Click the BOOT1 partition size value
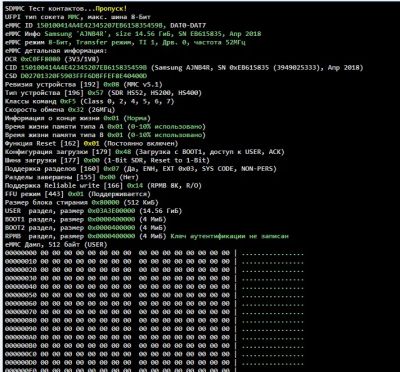This screenshot has width=400, height=372. click(112, 219)
